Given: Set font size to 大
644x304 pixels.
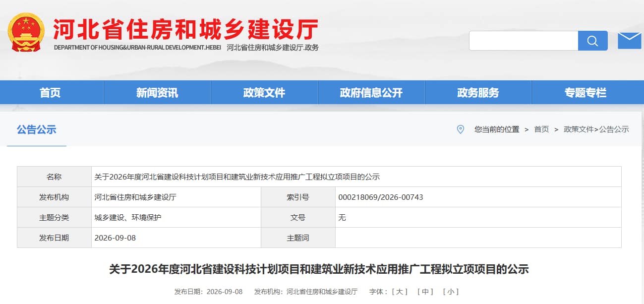Looking at the screenshot, I should 400,292.
